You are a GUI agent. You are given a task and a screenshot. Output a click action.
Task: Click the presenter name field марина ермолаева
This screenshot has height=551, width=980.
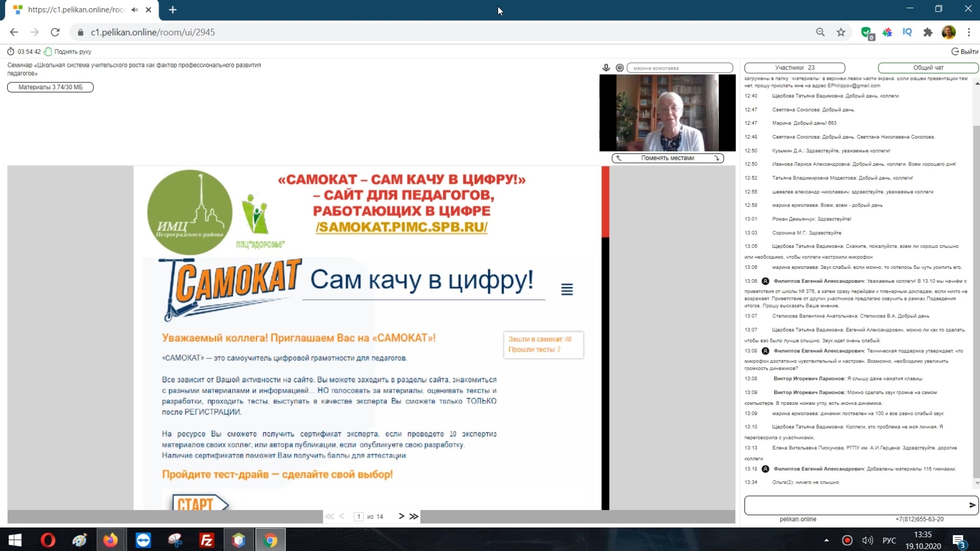(x=680, y=68)
